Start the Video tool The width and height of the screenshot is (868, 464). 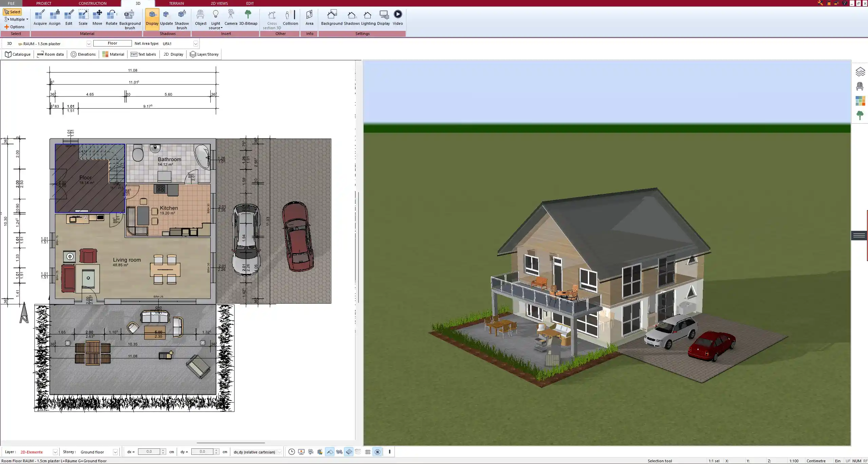[x=398, y=18]
